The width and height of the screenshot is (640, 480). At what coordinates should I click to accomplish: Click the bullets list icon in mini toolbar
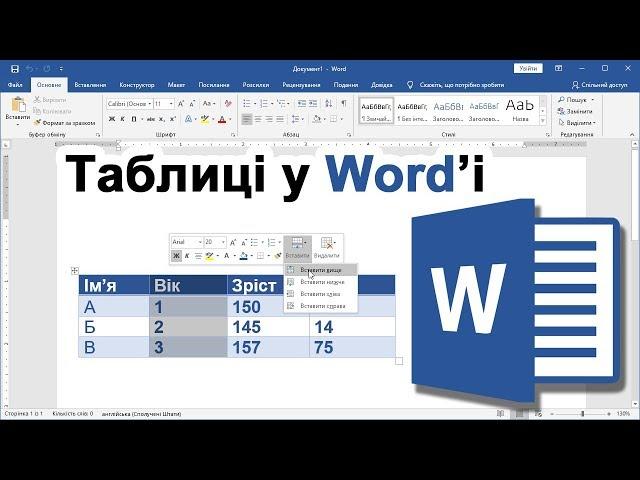tap(256, 242)
